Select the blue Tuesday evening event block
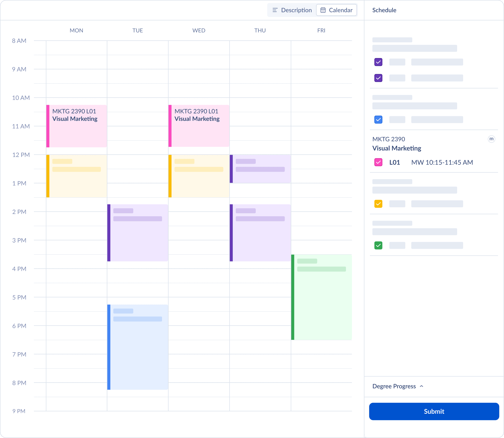 point(138,347)
